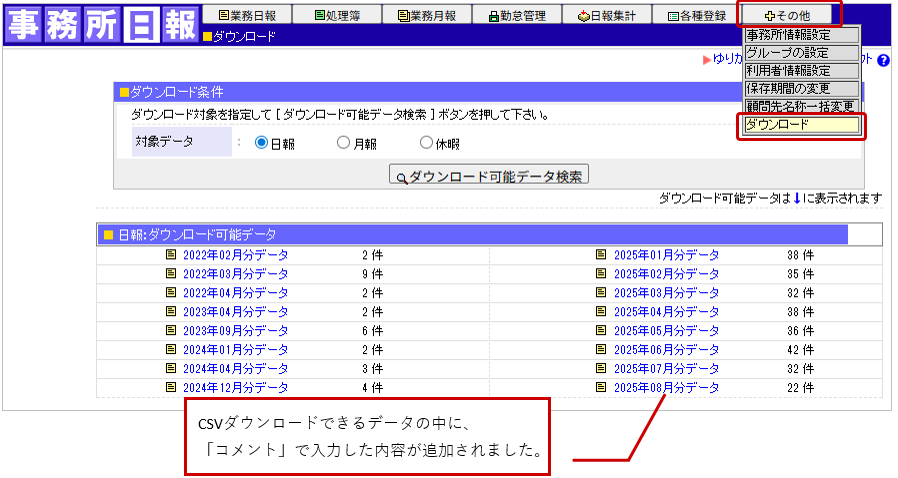Open the その他 menu tab
This screenshot has height=478, width=898.
[787, 15]
